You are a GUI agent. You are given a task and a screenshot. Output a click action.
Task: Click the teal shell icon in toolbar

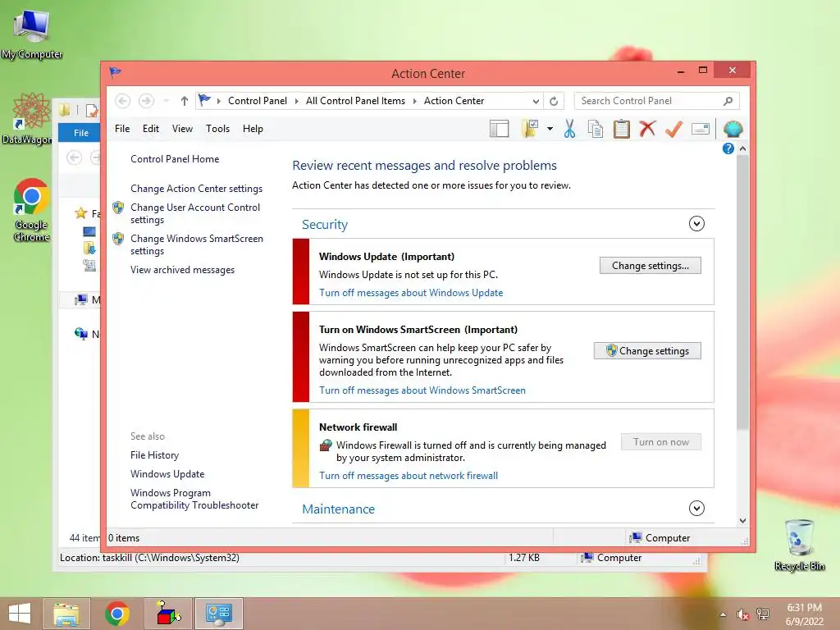click(733, 129)
